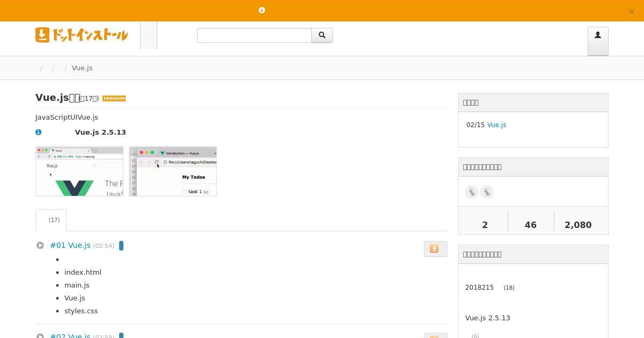Click the bold Vue.js 2.5.13 version text
Image resolution: width=644 pixels, height=338 pixels.
tap(100, 132)
